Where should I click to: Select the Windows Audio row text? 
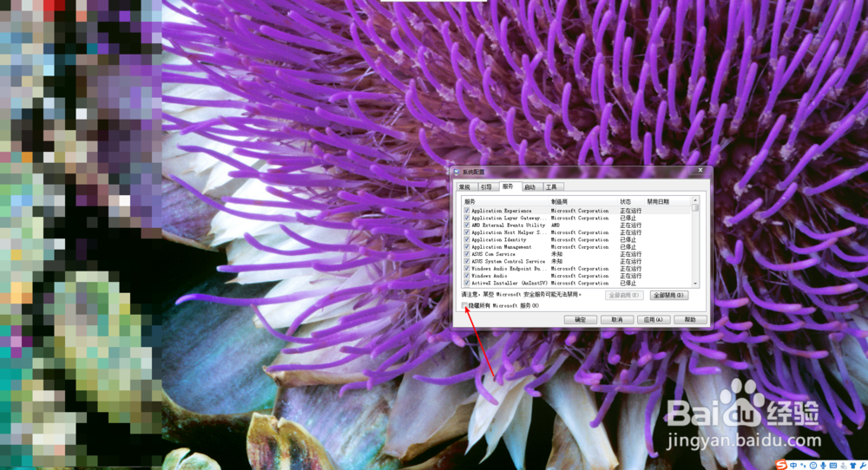[489, 276]
